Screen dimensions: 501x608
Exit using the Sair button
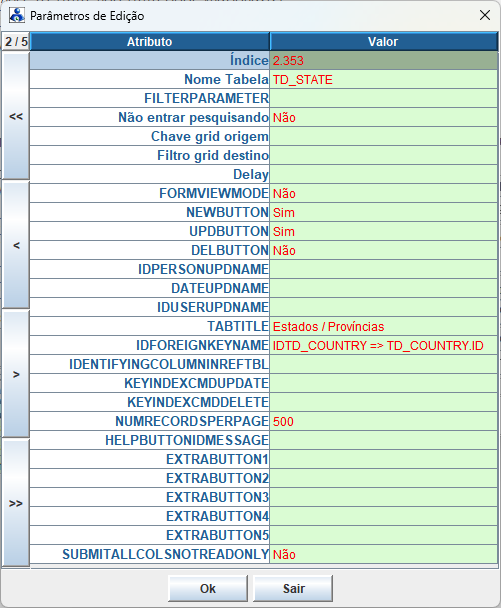tap(293, 588)
